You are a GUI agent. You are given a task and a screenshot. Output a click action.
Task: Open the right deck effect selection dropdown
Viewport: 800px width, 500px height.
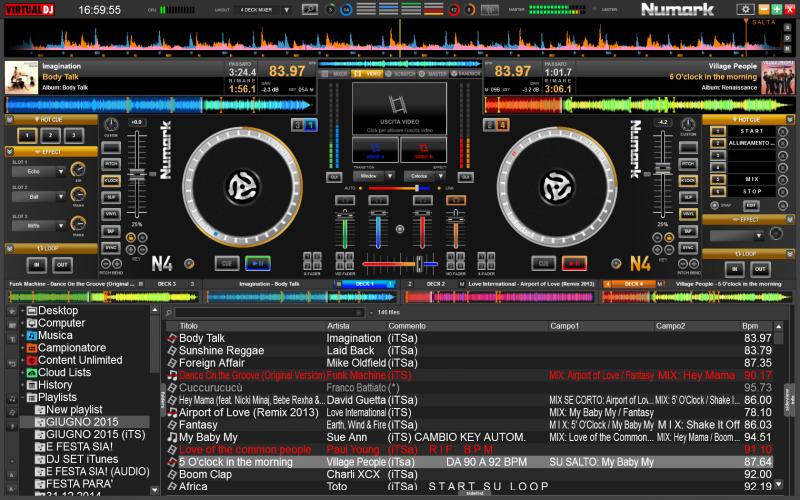pos(759,236)
